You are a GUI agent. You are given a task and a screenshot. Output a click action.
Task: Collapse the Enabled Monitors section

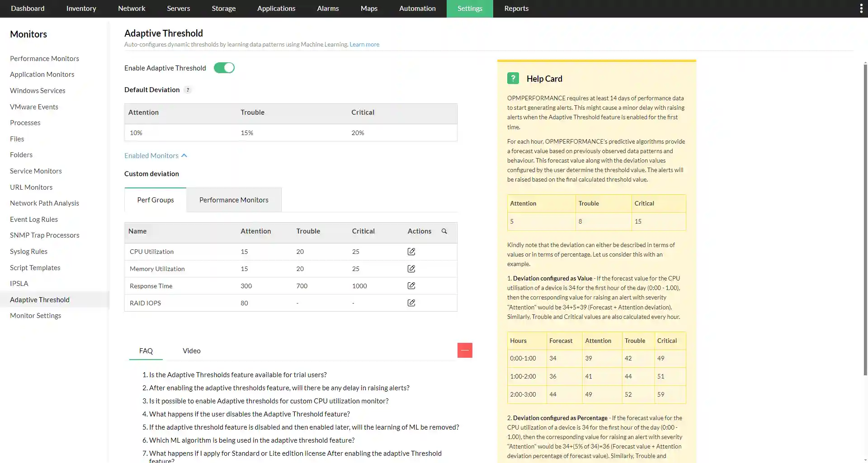[x=184, y=155]
